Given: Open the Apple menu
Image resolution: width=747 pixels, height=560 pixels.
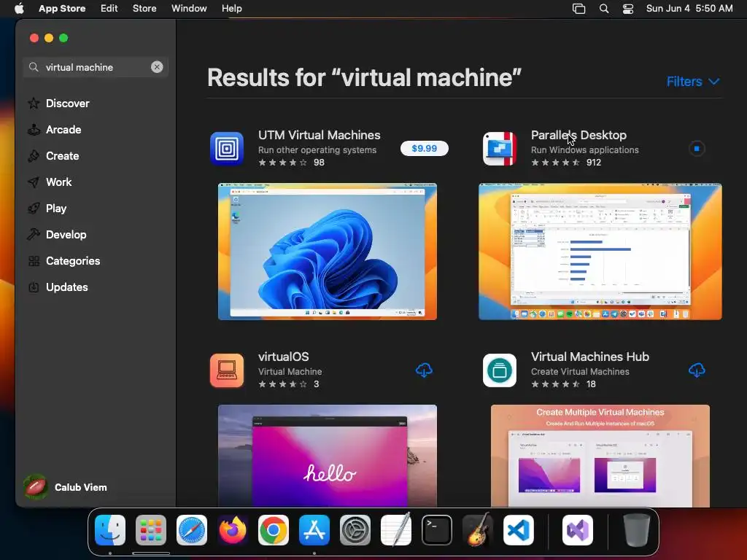Looking at the screenshot, I should [19, 9].
